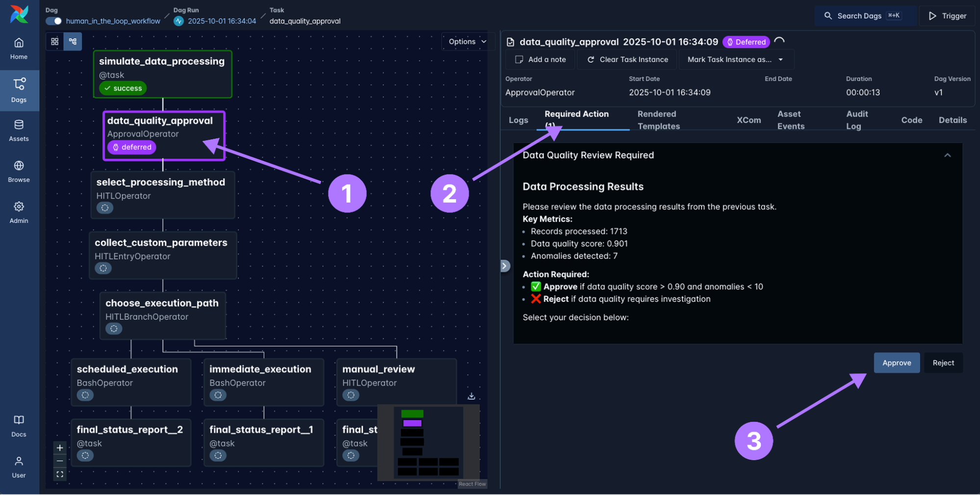This screenshot has width=980, height=495.
Task: Collapse the graph panel with chevron handle
Action: click(x=504, y=266)
